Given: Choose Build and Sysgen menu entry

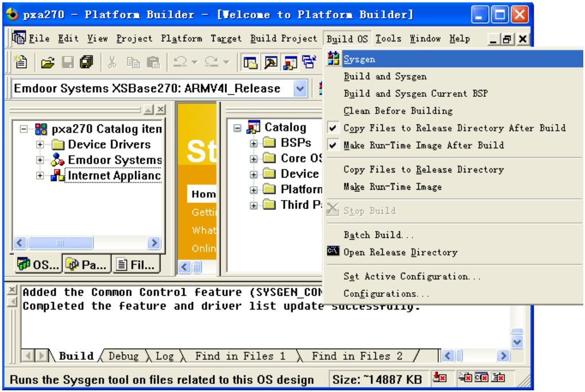Looking at the screenshot, I should click(384, 76).
